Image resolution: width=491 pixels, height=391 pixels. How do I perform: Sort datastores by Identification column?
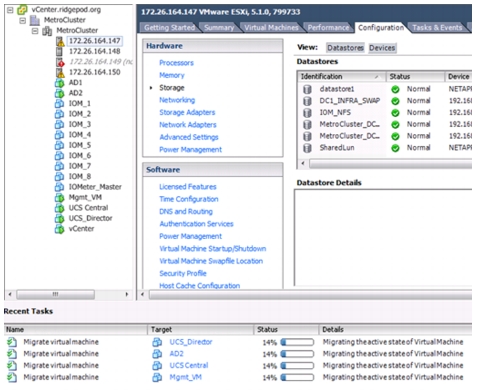pyautogui.click(x=341, y=77)
